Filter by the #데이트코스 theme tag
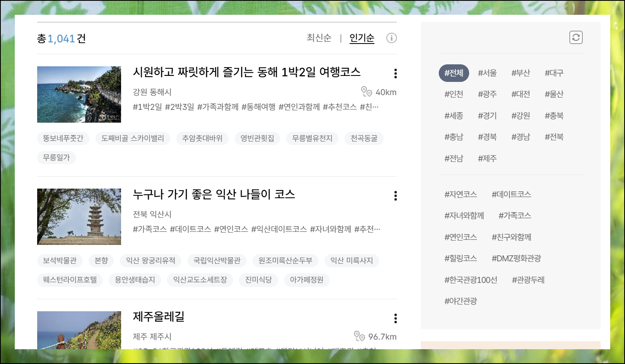The width and height of the screenshot is (625, 364). (511, 195)
